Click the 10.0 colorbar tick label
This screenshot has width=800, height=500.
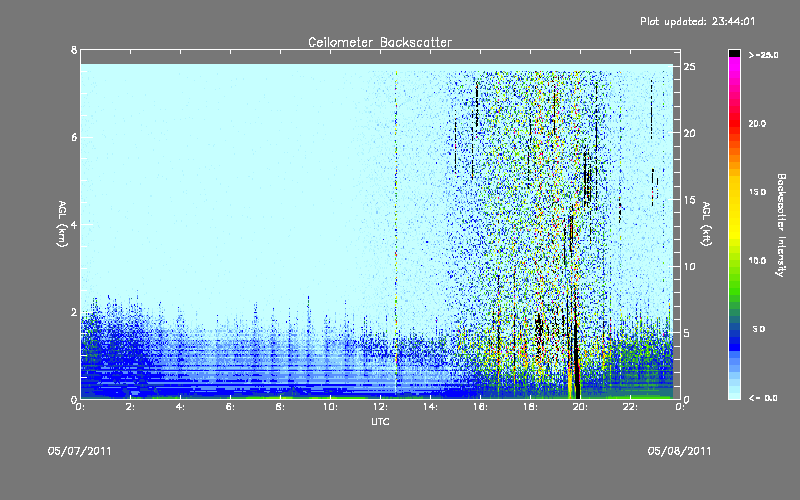757,261
